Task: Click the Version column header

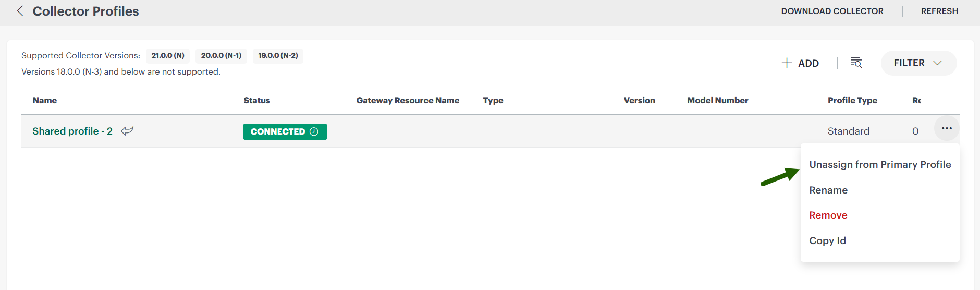Action: tap(639, 100)
